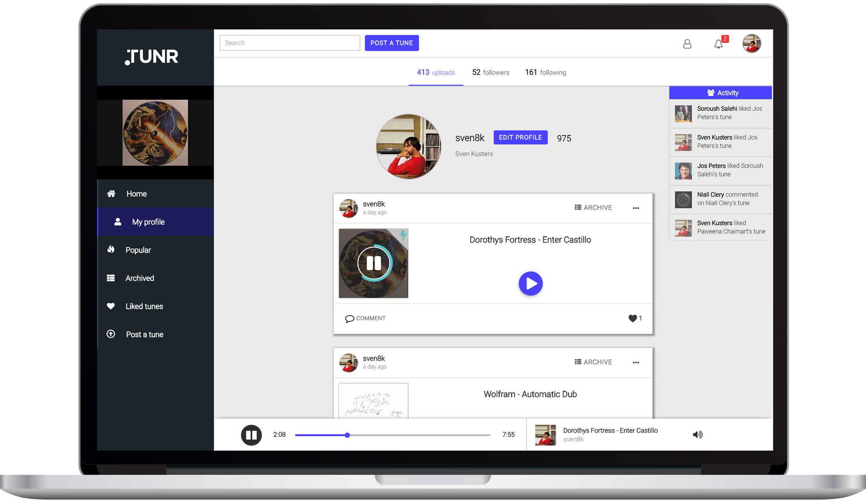Seek using the playback progress slider handle
The width and height of the screenshot is (866, 504).
pyautogui.click(x=347, y=435)
